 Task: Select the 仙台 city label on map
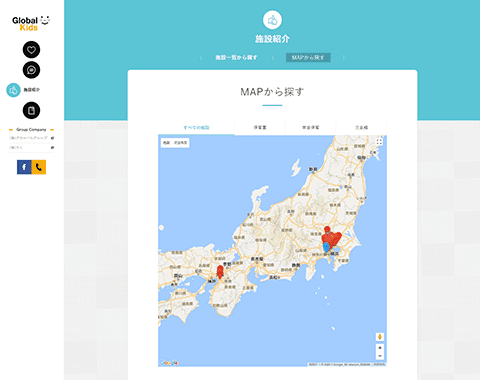(361, 157)
